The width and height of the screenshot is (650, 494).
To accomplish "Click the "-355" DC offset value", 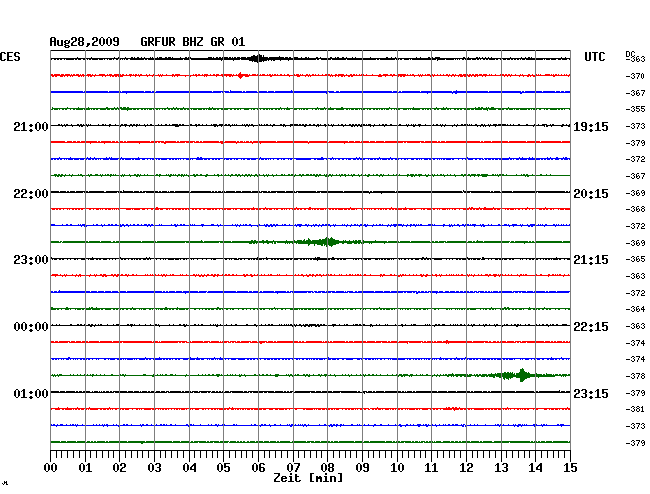I will (635, 109).
